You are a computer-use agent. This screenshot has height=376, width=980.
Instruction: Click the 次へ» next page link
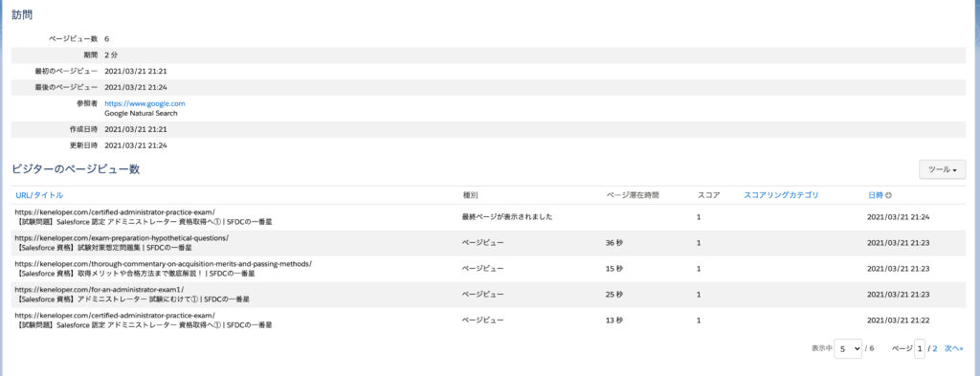click(x=953, y=348)
